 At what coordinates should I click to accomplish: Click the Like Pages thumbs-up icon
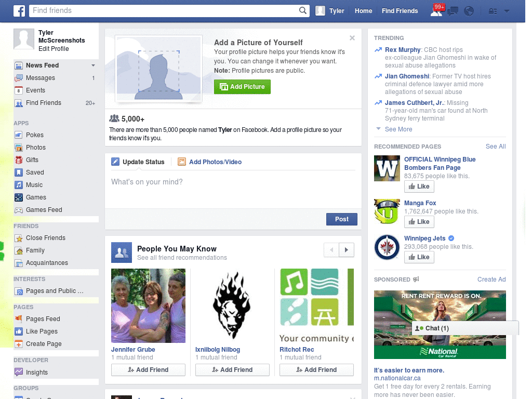point(19,331)
